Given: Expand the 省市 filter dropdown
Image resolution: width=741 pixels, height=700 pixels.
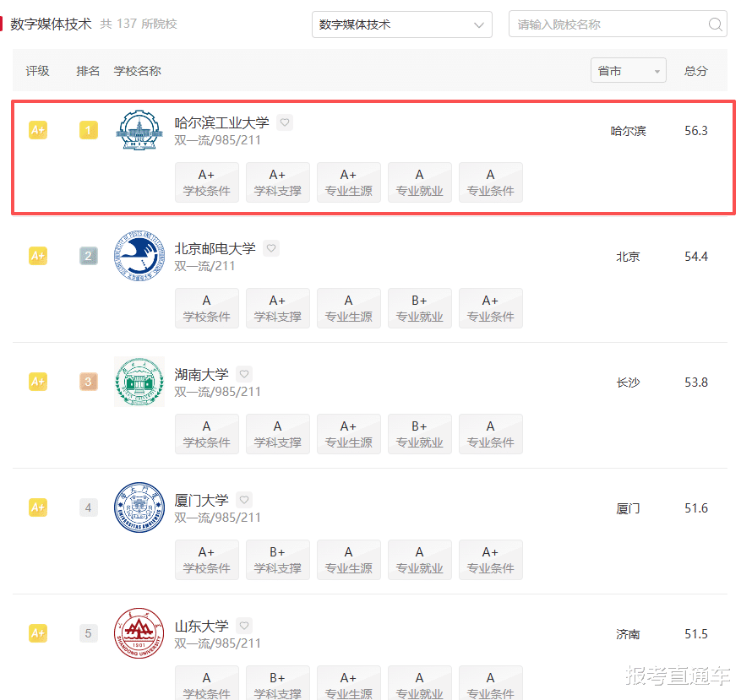Looking at the screenshot, I should coord(628,70).
